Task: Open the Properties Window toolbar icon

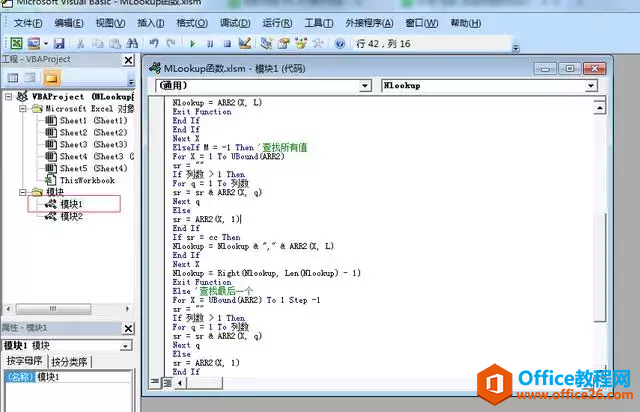Action: point(284,43)
